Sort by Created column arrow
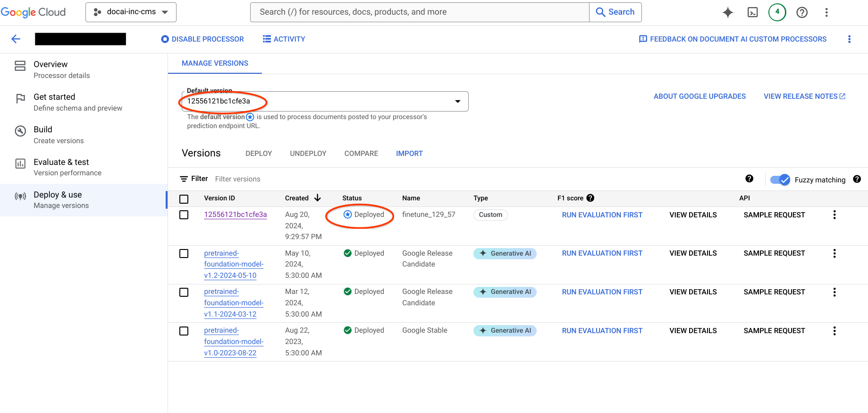The image size is (868, 413). click(318, 198)
